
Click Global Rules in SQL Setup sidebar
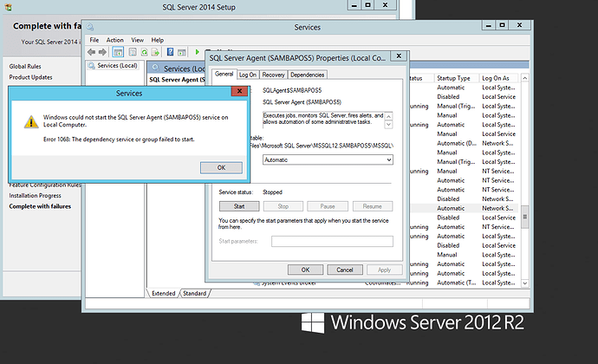(x=25, y=67)
